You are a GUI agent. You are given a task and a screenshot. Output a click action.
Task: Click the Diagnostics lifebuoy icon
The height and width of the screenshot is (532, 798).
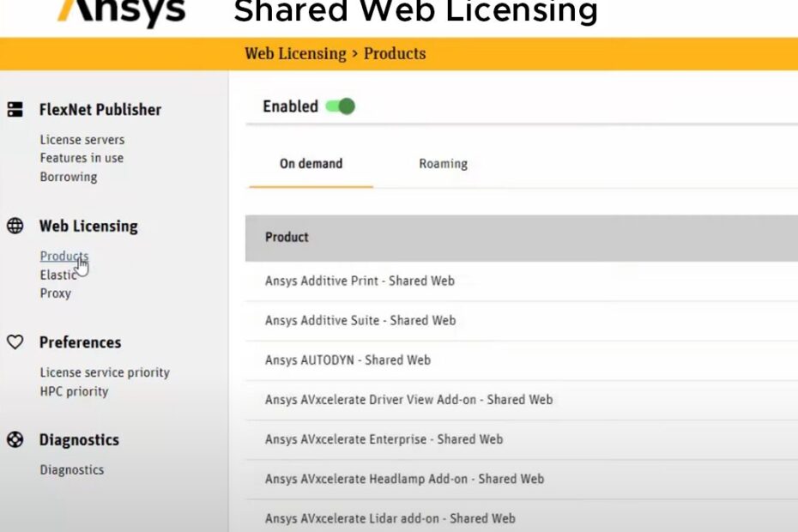(x=15, y=439)
